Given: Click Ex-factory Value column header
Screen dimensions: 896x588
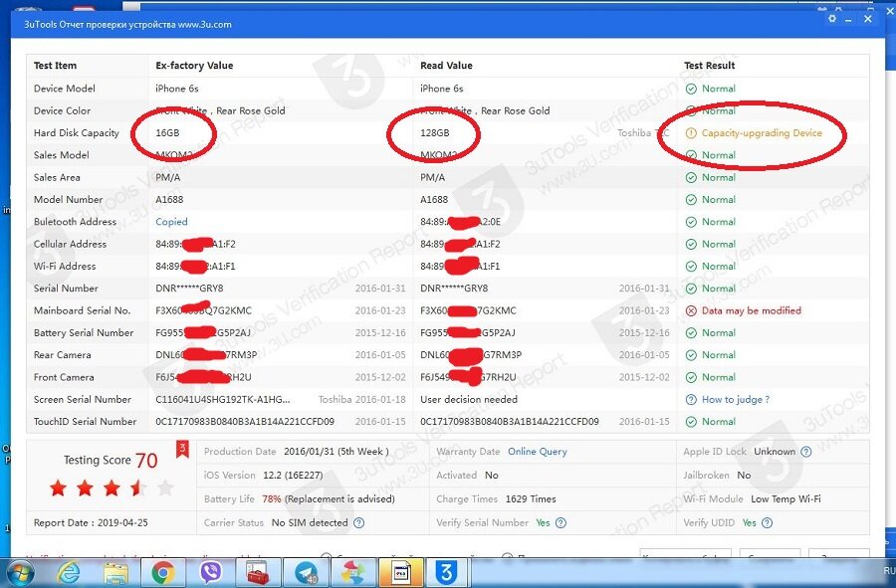Looking at the screenshot, I should [x=194, y=66].
